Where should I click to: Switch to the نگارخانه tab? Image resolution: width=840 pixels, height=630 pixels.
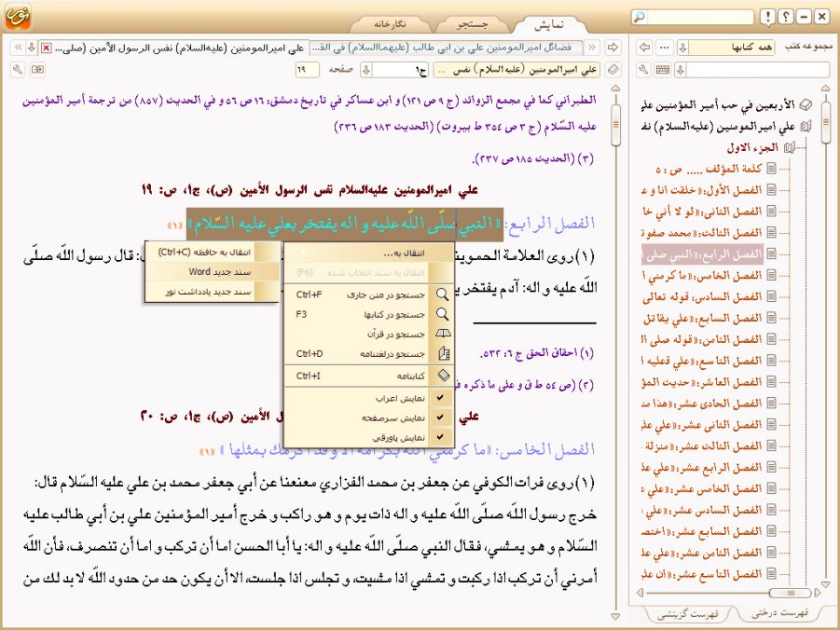(x=391, y=24)
